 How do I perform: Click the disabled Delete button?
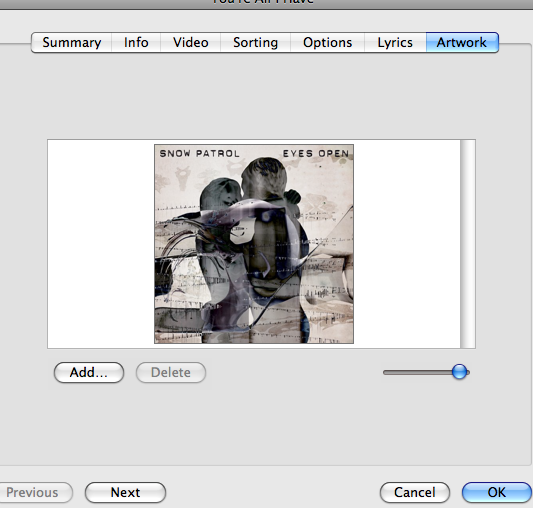click(x=171, y=372)
